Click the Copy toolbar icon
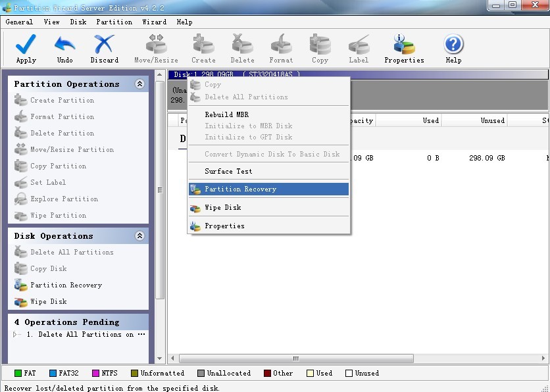Viewport: 550px width, 392px height. coord(320,44)
